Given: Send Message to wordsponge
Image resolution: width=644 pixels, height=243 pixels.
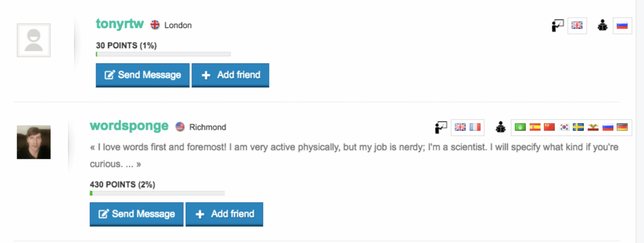Looking at the screenshot, I should pyautogui.click(x=137, y=214).
